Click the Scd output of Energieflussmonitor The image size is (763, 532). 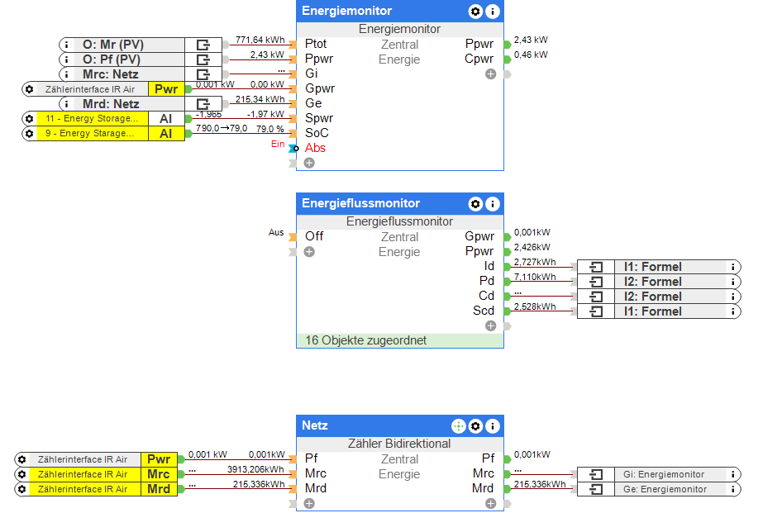[484, 311]
